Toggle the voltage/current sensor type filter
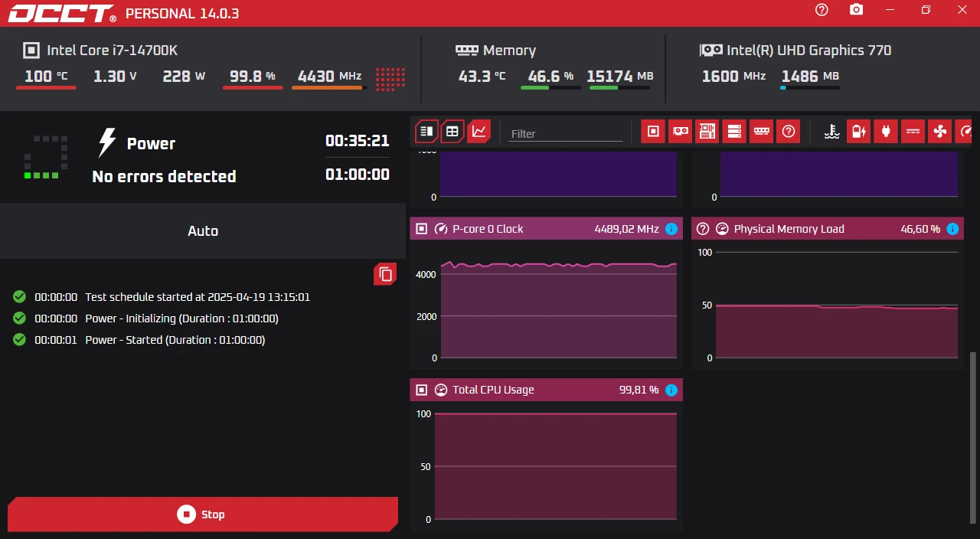 point(913,132)
